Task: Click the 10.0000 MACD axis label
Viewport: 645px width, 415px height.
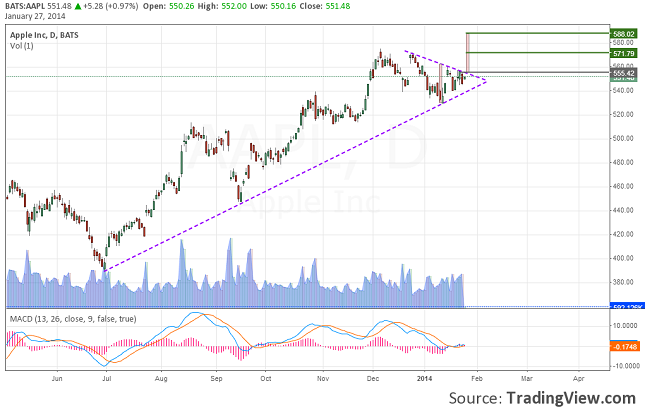Action: pyautogui.click(x=626, y=326)
